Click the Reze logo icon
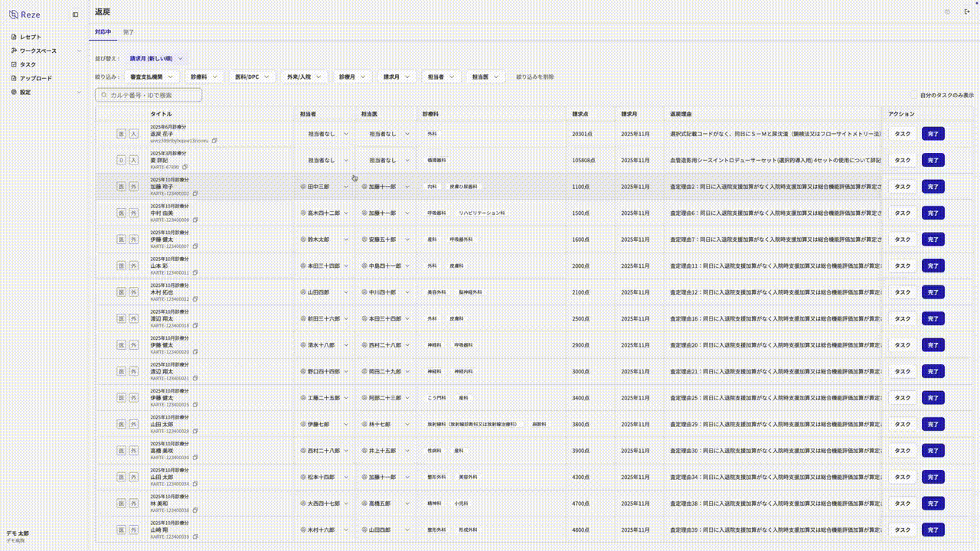Screen dimensions: 980x551 tap(14, 15)
